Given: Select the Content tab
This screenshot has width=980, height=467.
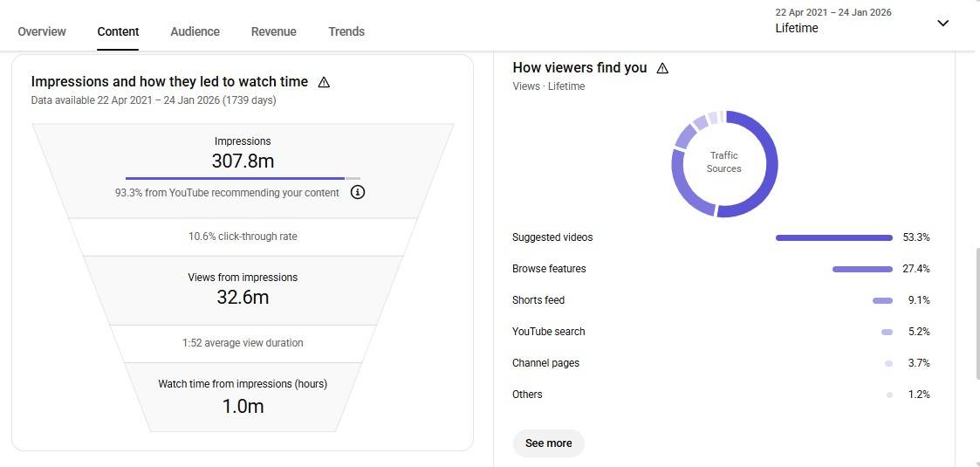Looking at the screenshot, I should coord(118,31).
